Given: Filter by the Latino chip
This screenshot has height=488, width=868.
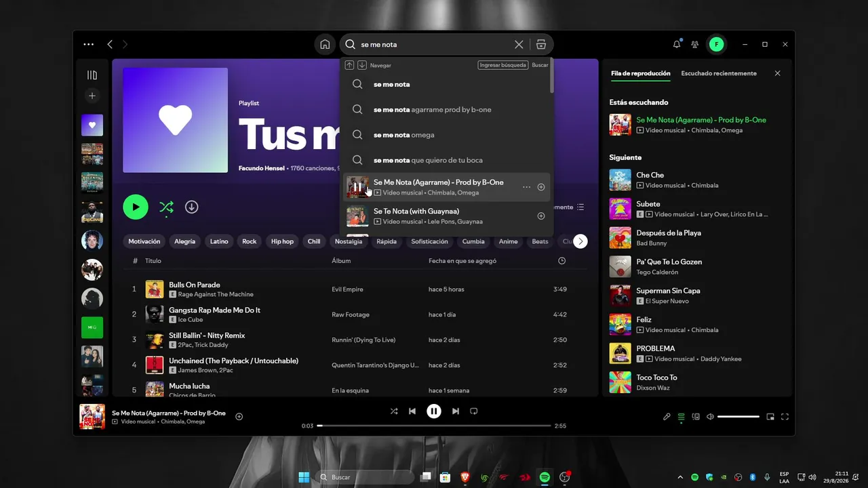Looking at the screenshot, I should click(x=219, y=241).
